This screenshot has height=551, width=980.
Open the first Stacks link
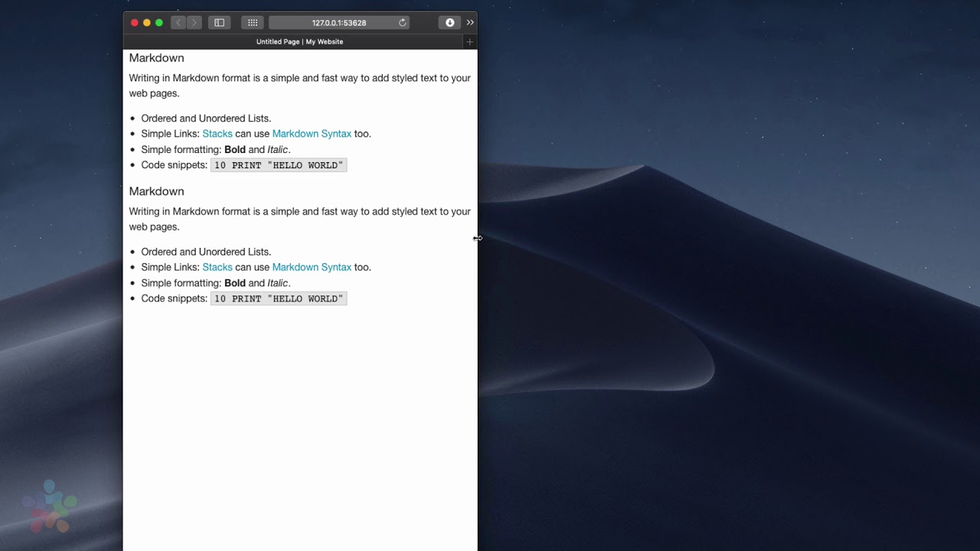(x=217, y=134)
